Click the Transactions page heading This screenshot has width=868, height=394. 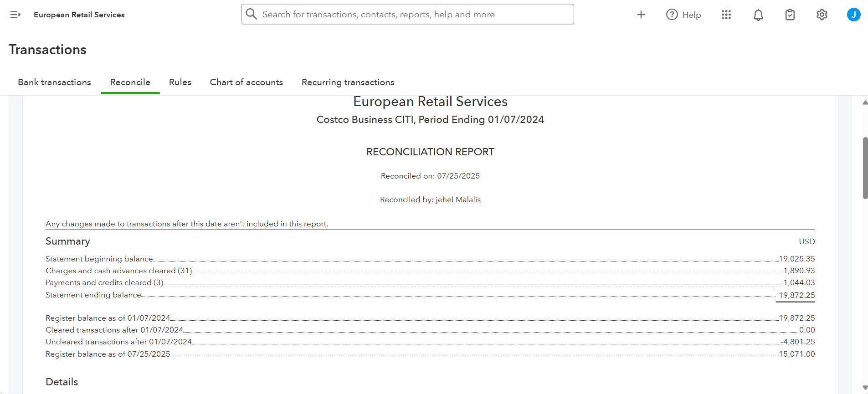point(47,50)
